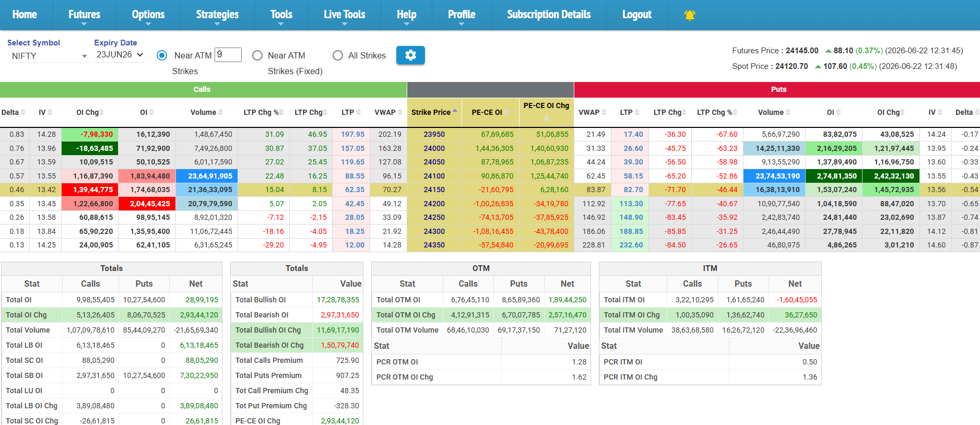Expand the Futures navigation menu

[x=84, y=15]
